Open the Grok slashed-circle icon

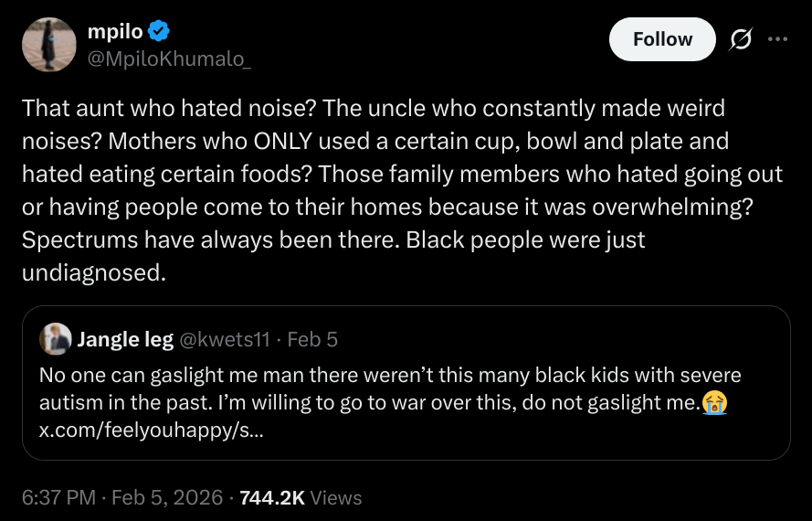[741, 39]
